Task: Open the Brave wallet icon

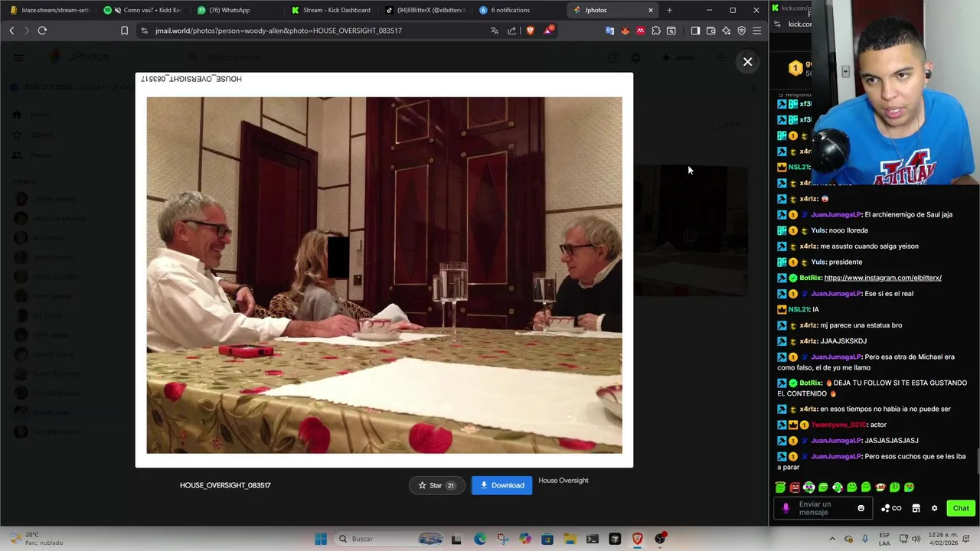Action: click(x=710, y=31)
